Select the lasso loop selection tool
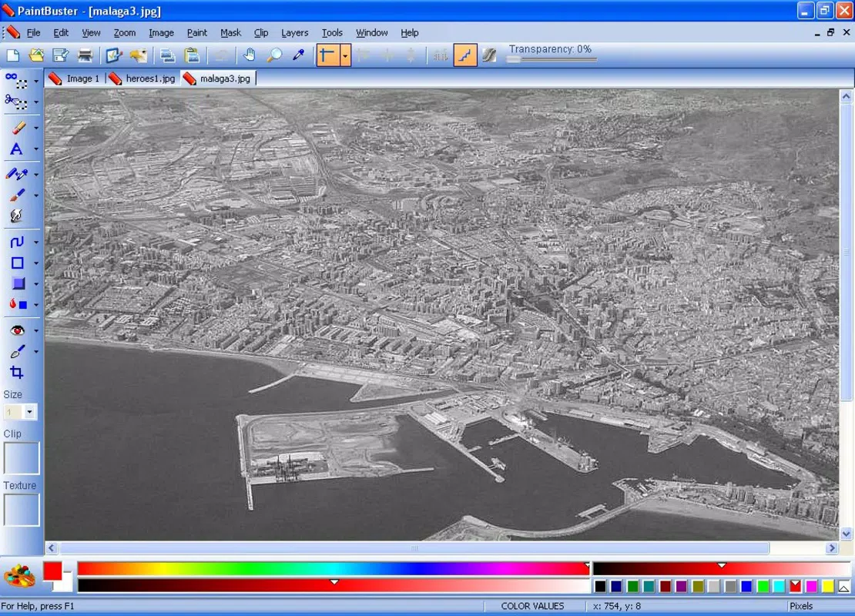 16,80
